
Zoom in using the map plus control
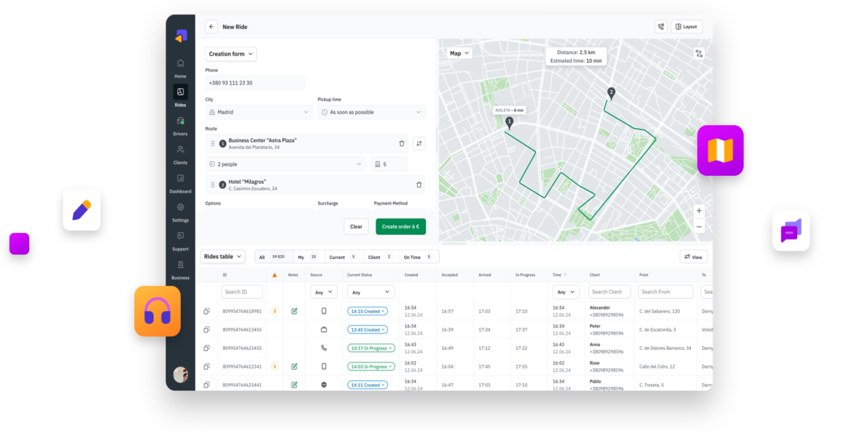tap(698, 210)
